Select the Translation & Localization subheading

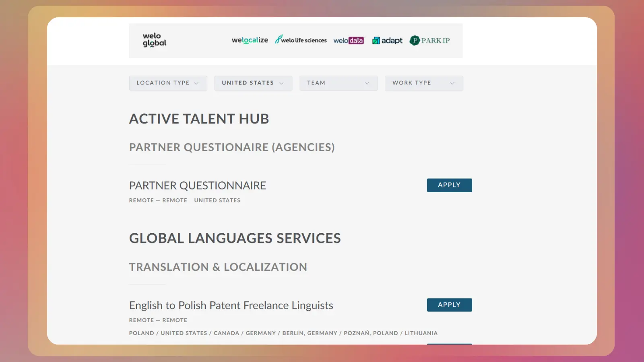[218, 267]
